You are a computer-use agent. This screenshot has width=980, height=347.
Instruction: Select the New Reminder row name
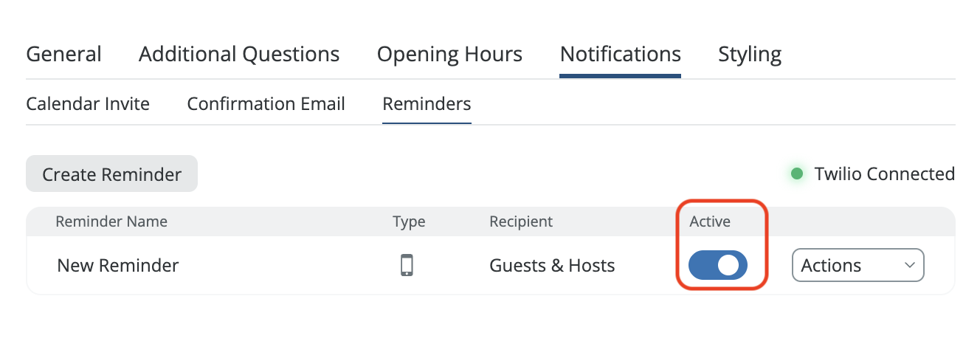coord(118,266)
